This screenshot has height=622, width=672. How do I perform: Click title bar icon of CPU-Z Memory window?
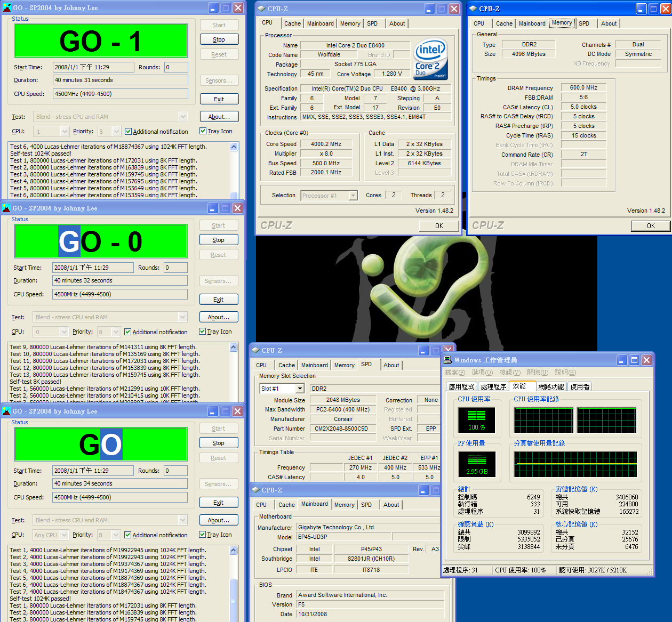[x=473, y=9]
